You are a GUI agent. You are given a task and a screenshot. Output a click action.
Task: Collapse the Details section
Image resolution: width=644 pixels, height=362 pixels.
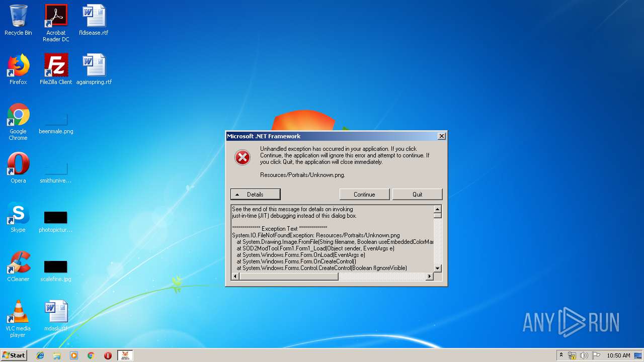255,194
